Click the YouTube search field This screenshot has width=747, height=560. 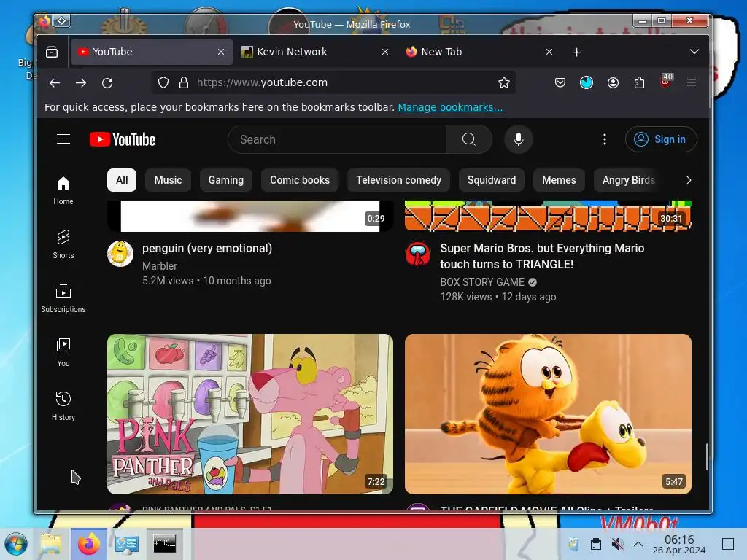(x=337, y=139)
